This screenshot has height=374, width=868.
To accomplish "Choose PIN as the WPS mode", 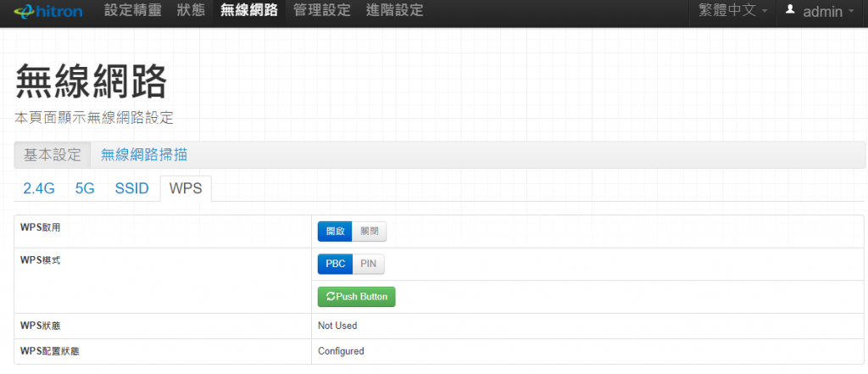I will pyautogui.click(x=368, y=264).
